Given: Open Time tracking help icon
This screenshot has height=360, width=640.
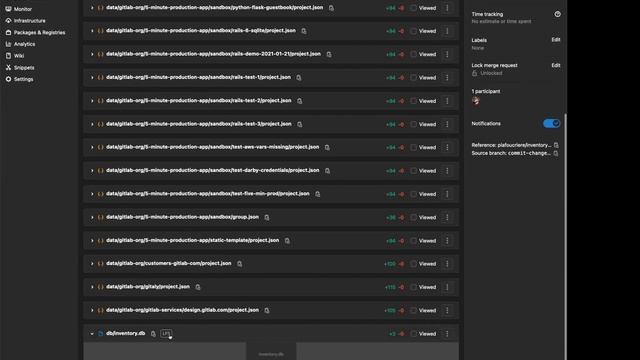Looking at the screenshot, I should point(558,14).
